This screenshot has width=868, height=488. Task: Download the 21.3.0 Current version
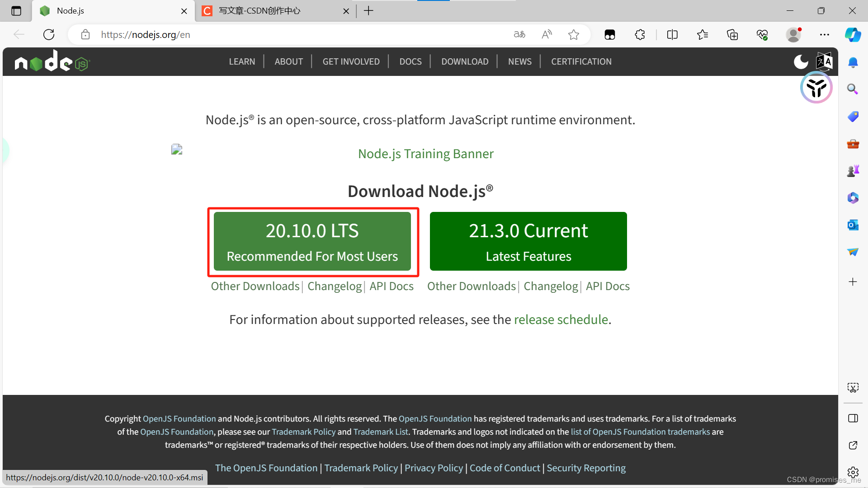[528, 241]
